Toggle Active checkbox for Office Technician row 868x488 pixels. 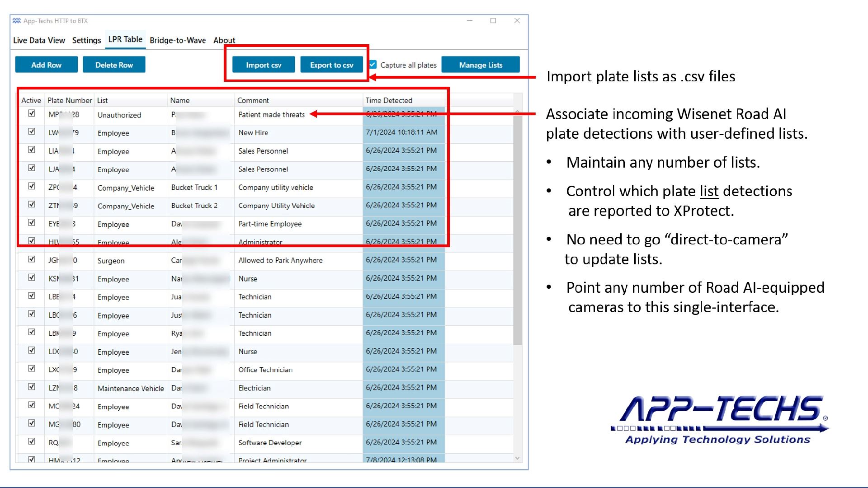(32, 368)
